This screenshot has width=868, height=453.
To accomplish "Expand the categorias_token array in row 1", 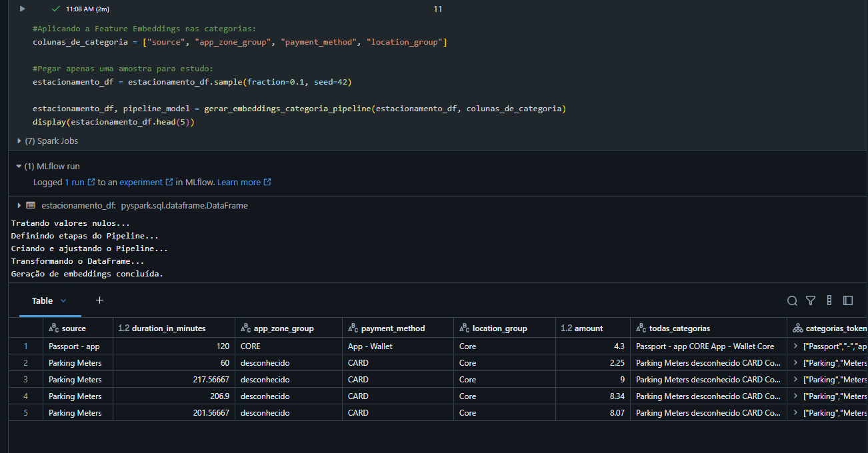I will click(x=795, y=346).
